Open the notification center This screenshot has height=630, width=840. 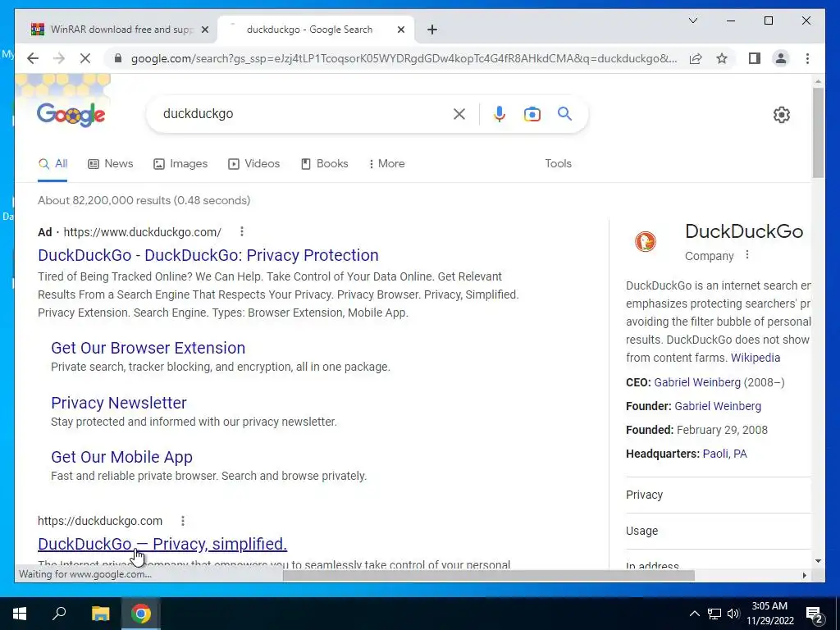click(815, 614)
